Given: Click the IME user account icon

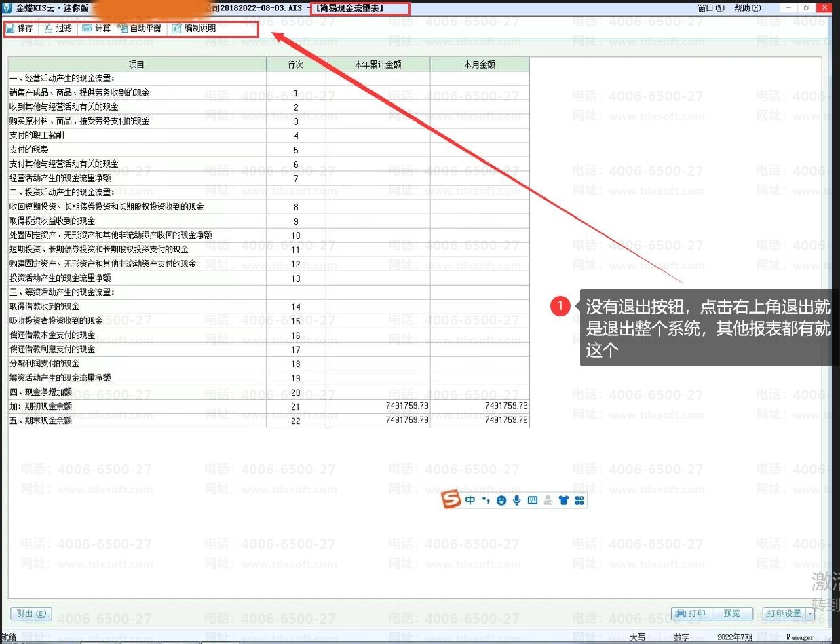Looking at the screenshot, I should coord(548,500).
